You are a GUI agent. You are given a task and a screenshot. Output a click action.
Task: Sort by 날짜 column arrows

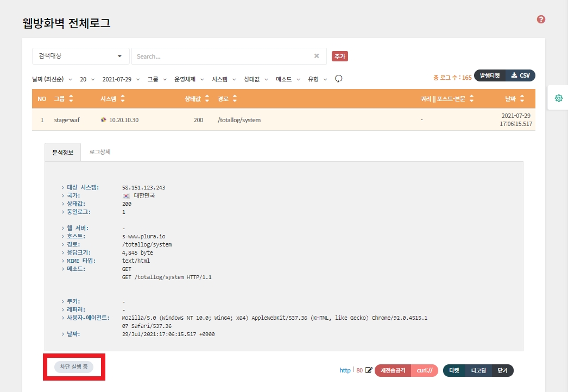click(x=522, y=99)
